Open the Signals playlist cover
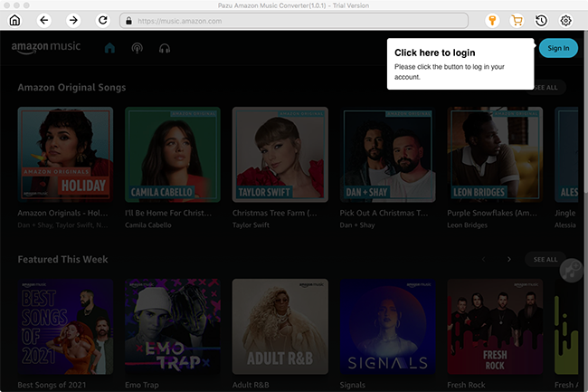The width and height of the screenshot is (588, 392). tap(387, 326)
